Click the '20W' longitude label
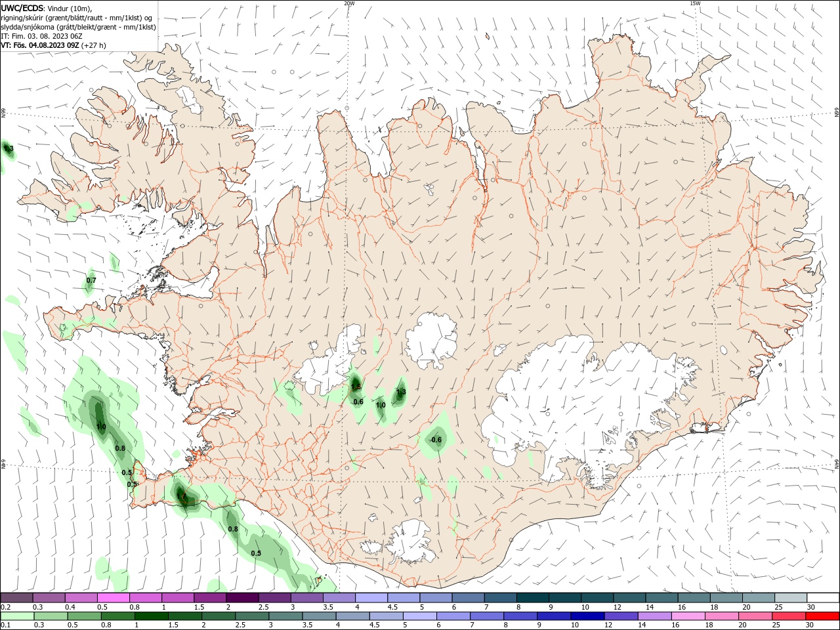The height and width of the screenshot is (630, 840). point(349,3)
